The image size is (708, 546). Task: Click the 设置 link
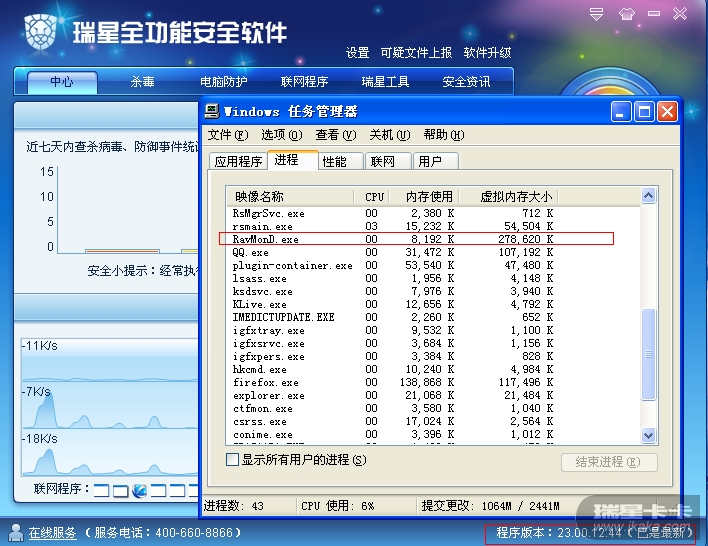[x=358, y=53]
